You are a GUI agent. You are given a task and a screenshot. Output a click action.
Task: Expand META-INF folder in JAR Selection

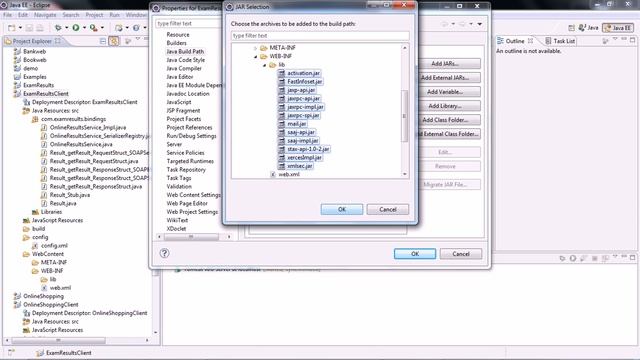coord(256,48)
